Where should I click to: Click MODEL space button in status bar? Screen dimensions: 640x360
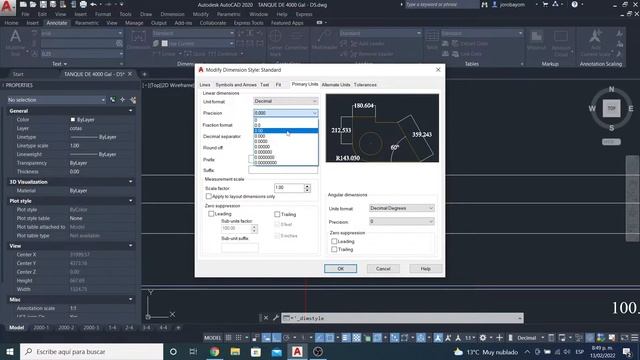click(x=212, y=338)
